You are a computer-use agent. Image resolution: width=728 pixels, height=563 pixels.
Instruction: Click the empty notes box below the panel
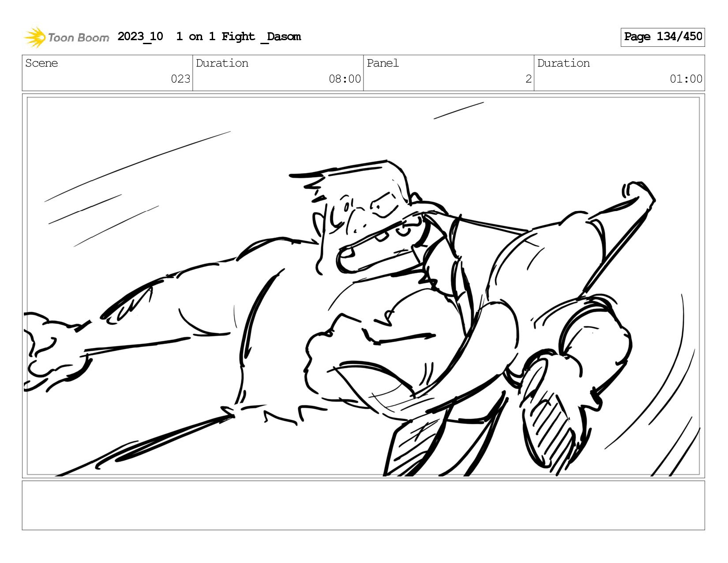pyautogui.click(x=363, y=505)
